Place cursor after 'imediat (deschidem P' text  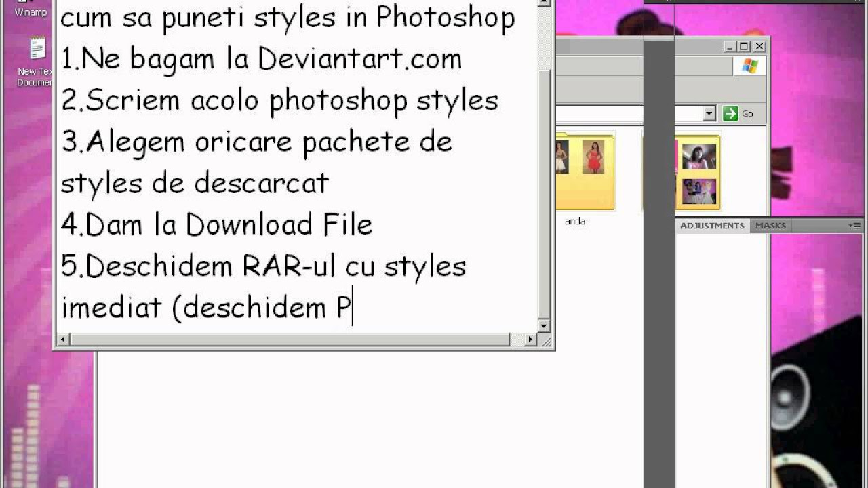pyautogui.click(x=352, y=308)
